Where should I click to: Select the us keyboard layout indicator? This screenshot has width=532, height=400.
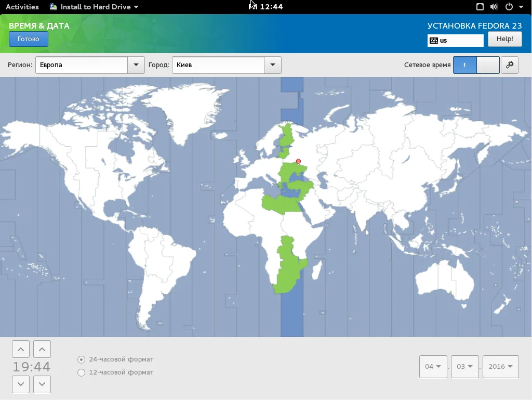(x=455, y=41)
